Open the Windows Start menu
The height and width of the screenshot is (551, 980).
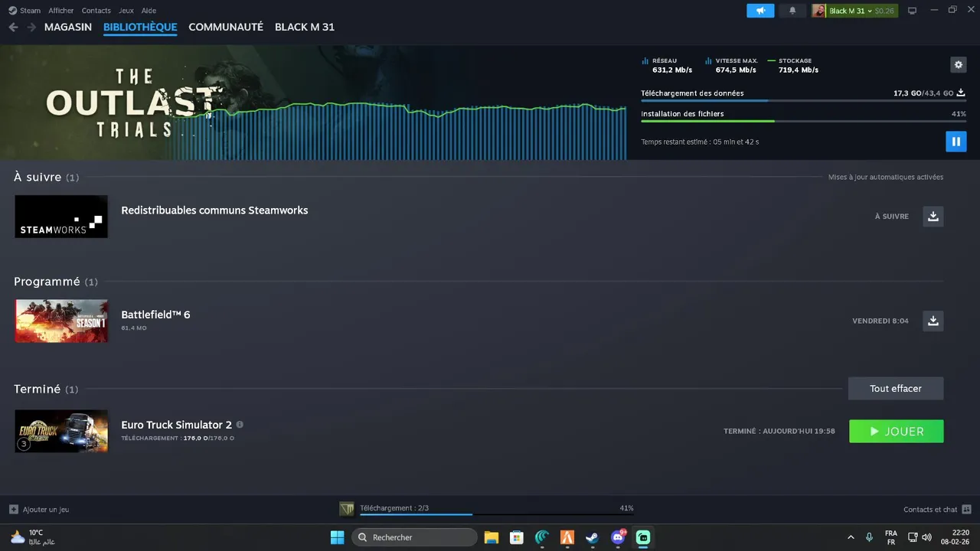337,537
